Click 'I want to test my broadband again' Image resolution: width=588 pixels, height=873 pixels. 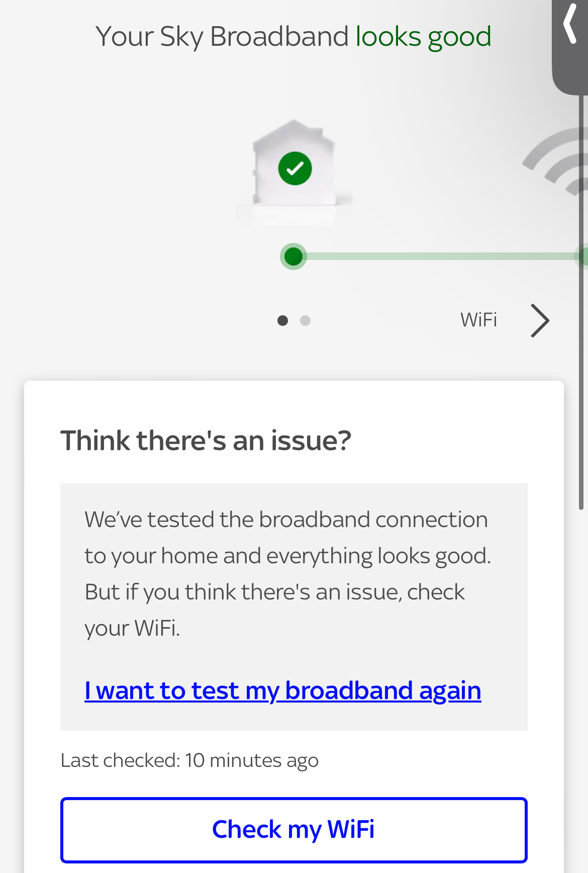click(282, 690)
